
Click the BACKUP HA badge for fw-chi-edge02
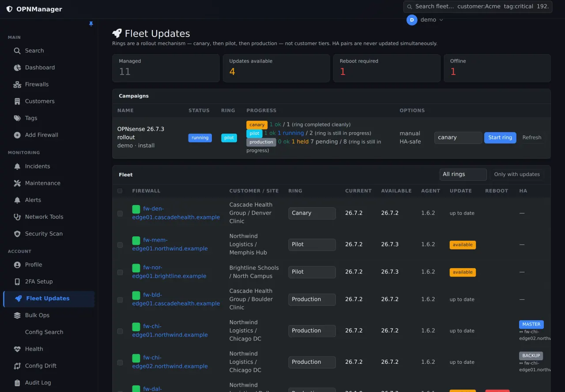[531, 355]
